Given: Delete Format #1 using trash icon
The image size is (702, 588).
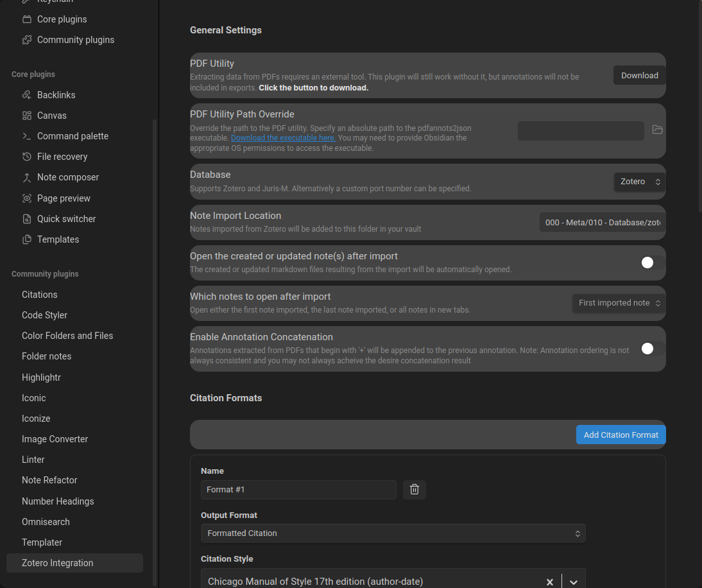Looking at the screenshot, I should tap(415, 490).
